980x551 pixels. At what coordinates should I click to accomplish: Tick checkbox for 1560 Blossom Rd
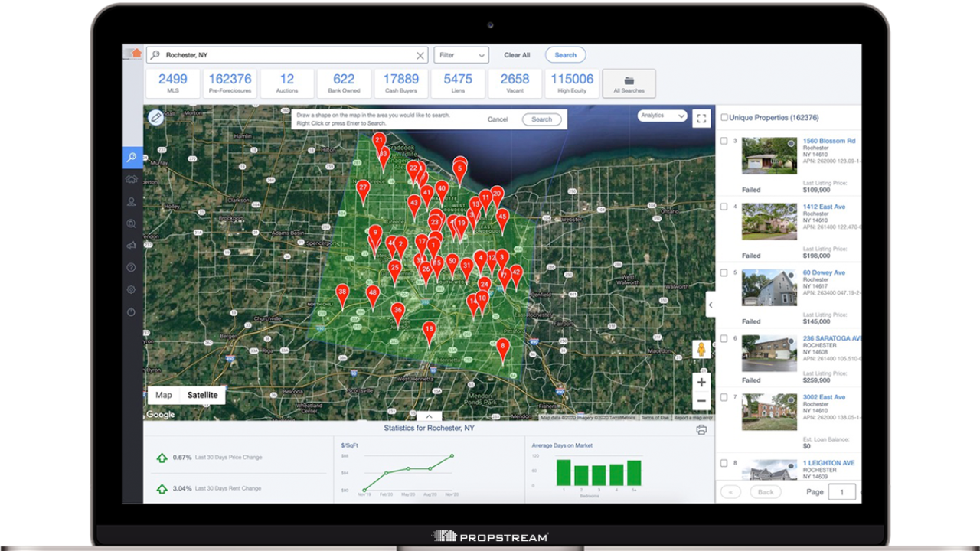724,142
